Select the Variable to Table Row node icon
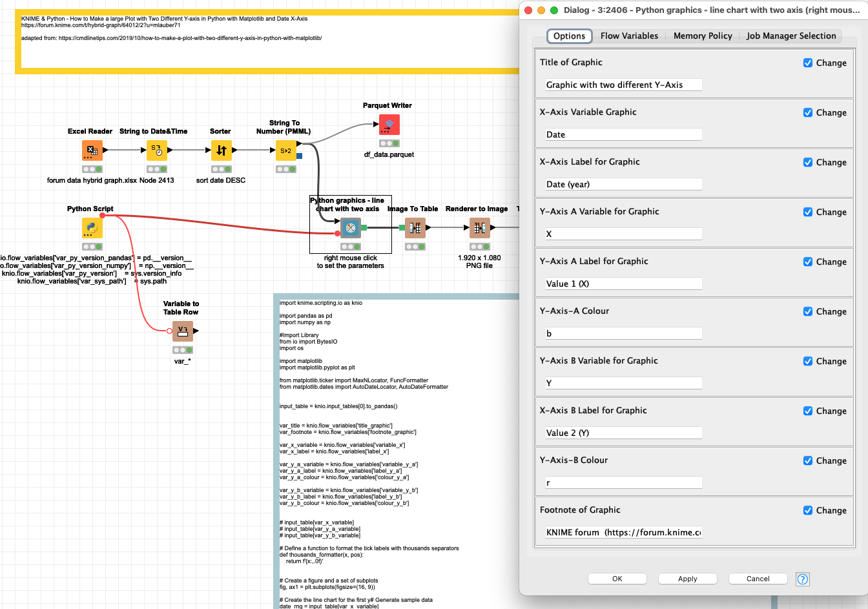This screenshot has width=868, height=609. point(182,331)
